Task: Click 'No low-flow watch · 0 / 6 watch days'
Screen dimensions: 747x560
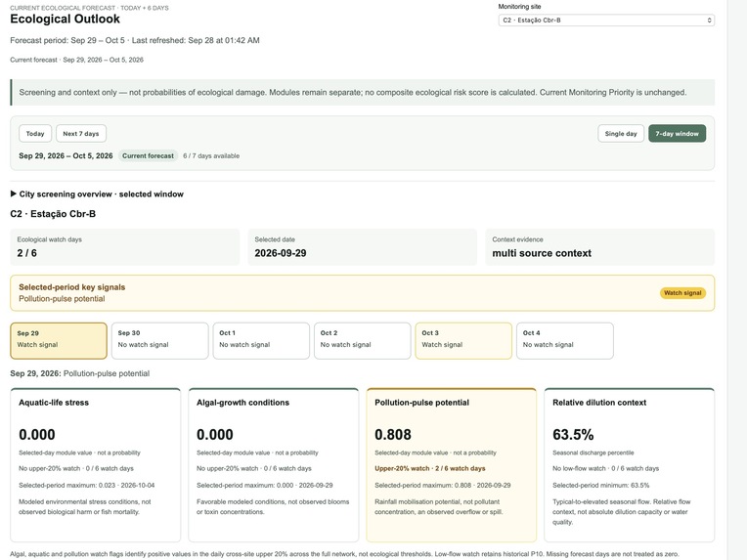Action: [x=605, y=468]
